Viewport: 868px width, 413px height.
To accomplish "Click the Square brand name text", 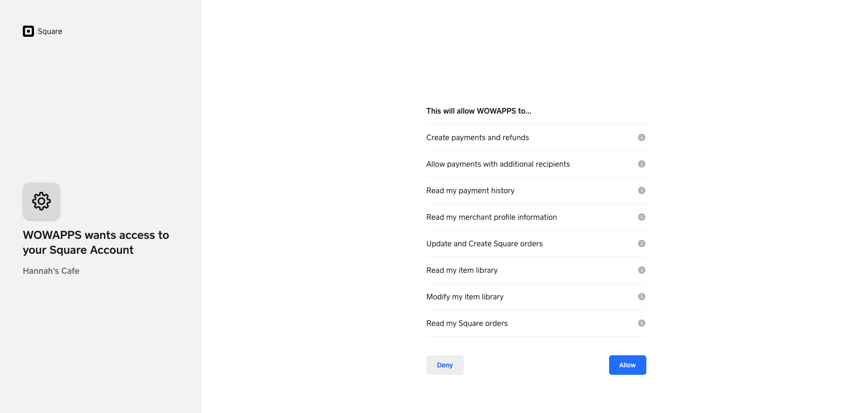I will tap(50, 31).
